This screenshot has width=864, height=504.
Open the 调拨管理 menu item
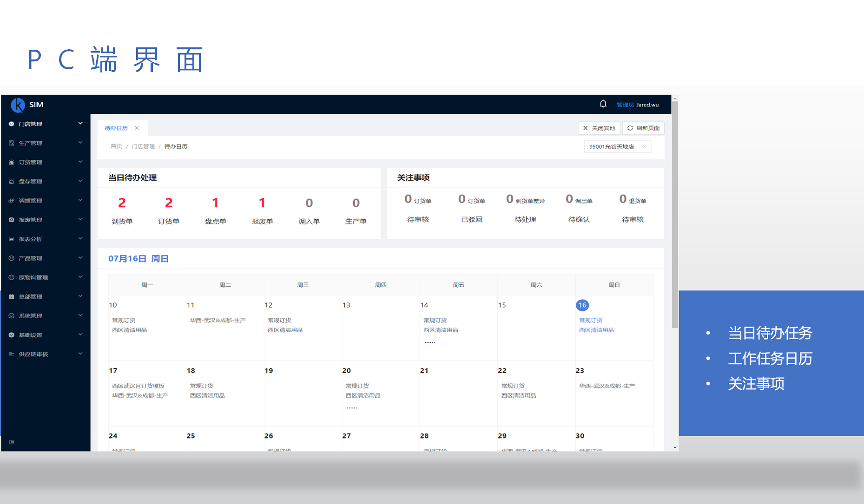point(46,201)
